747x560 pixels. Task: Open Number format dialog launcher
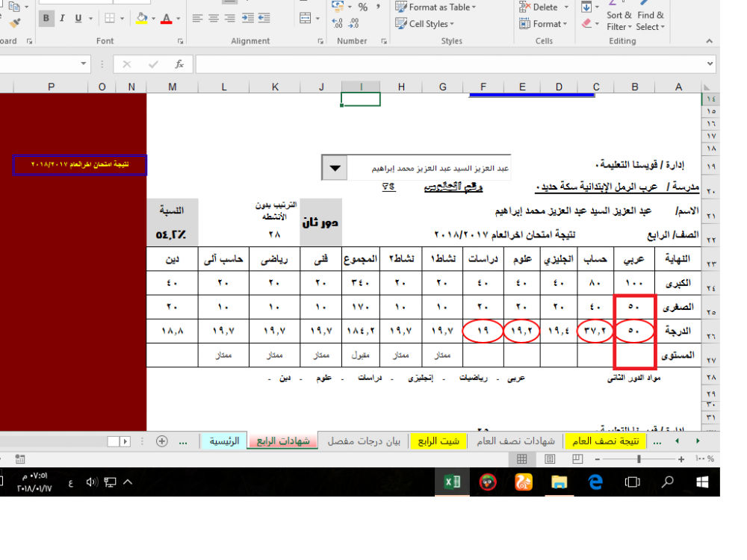point(384,41)
